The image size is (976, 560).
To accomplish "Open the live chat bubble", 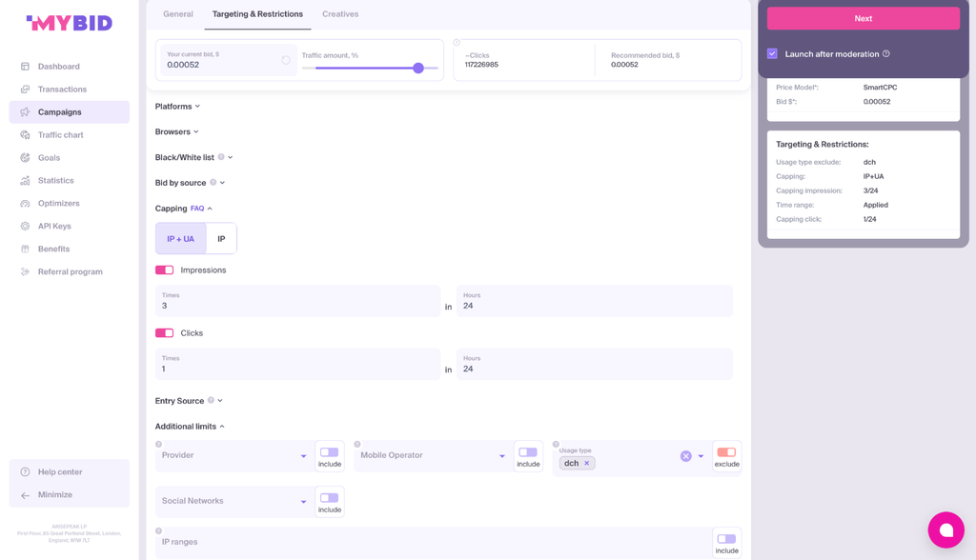I will (x=946, y=530).
